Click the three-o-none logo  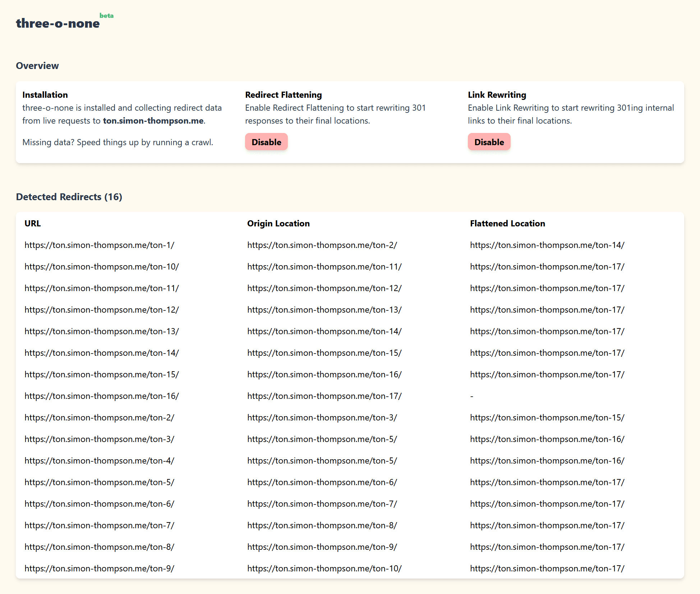click(58, 23)
